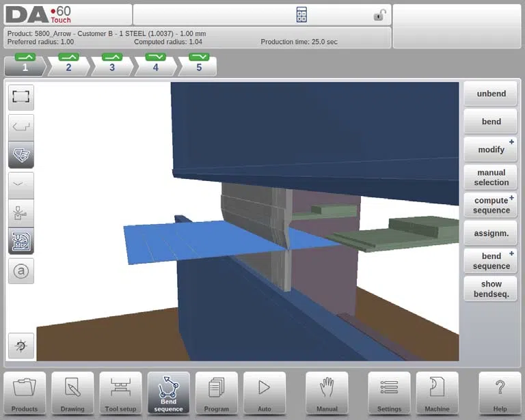Switch to Manual mode

click(327, 393)
